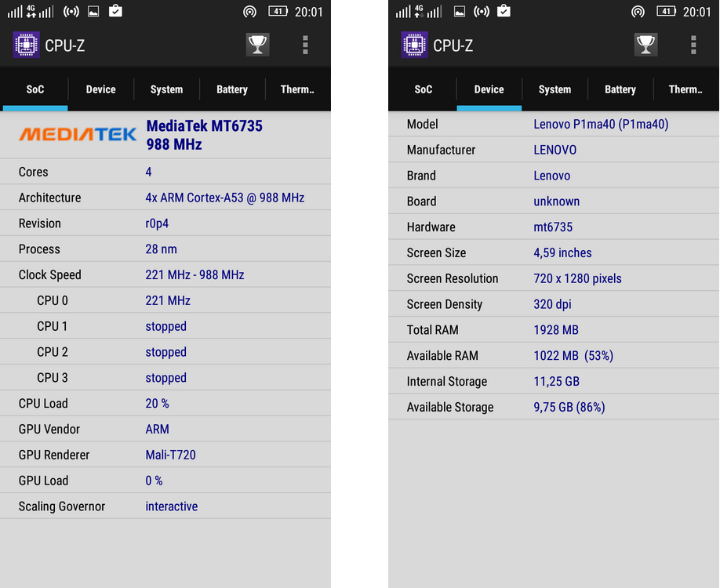720x588 pixels.
Task: Tap the 20:01 clock on Device screen
Action: (x=696, y=12)
